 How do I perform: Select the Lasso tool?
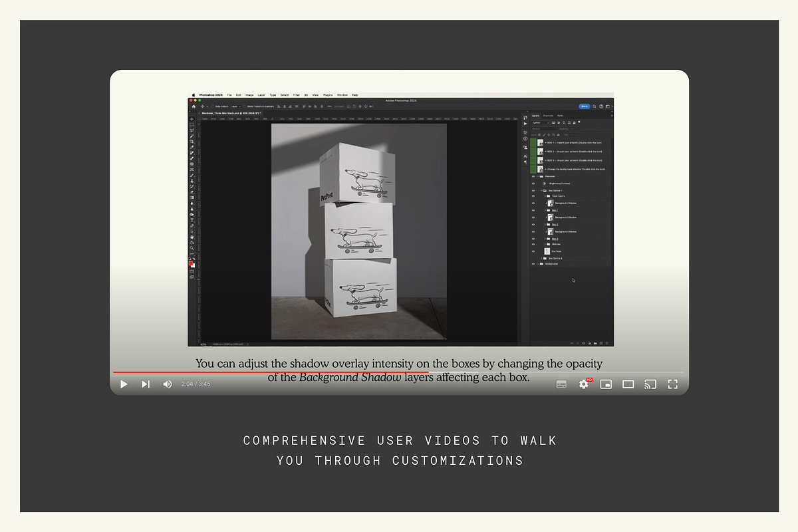(192, 130)
